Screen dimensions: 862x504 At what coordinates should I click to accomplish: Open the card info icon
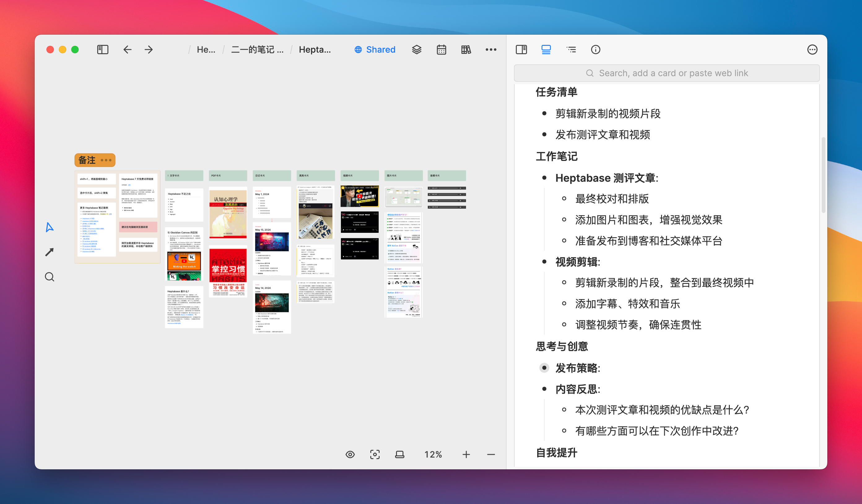(x=595, y=50)
